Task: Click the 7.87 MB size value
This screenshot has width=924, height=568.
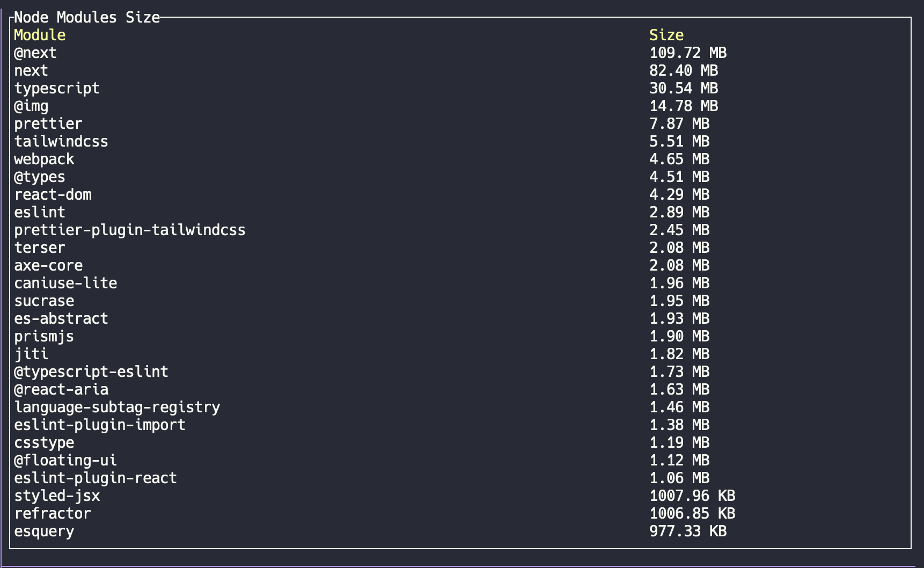Action: (x=679, y=124)
